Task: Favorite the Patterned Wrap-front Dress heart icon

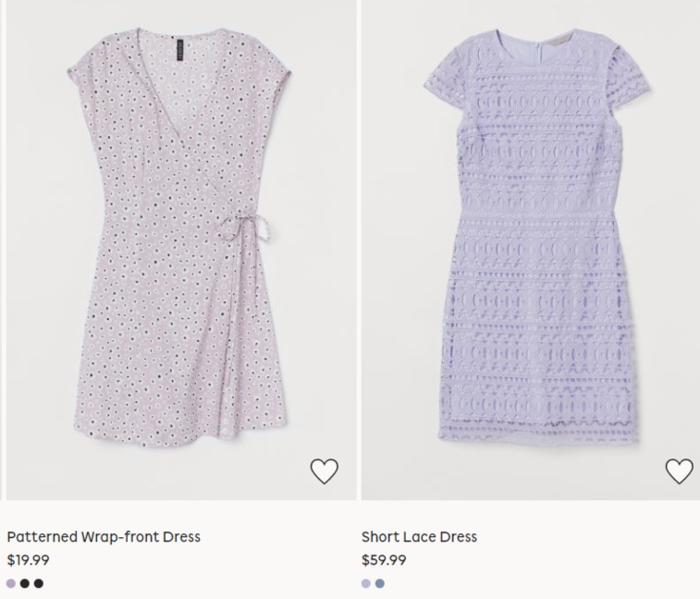Action: coord(324,471)
